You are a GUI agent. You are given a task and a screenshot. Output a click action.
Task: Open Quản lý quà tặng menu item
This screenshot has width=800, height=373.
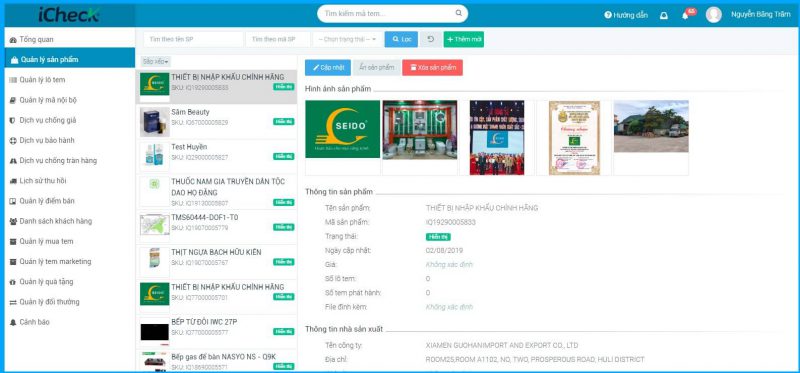[x=69, y=282]
